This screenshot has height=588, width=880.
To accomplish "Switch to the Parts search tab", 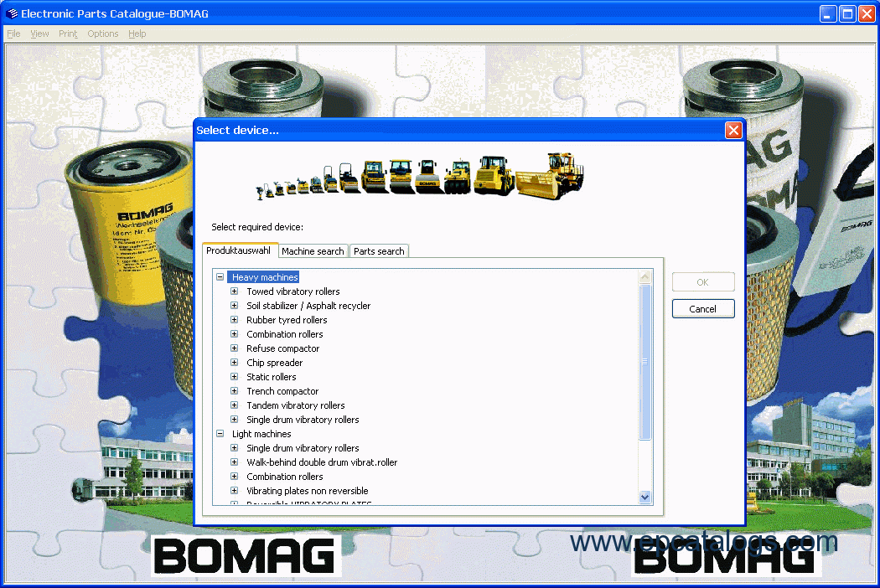I will pos(379,251).
